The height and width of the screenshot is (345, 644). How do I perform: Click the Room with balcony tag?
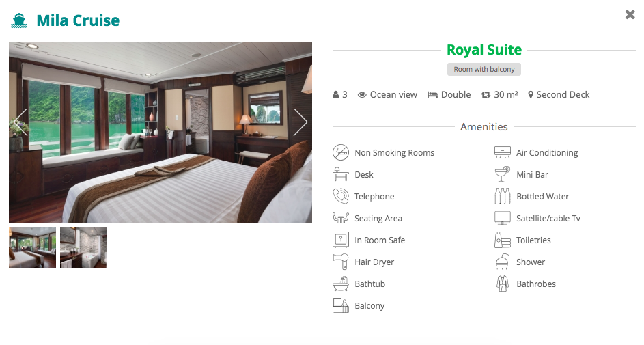484,70
